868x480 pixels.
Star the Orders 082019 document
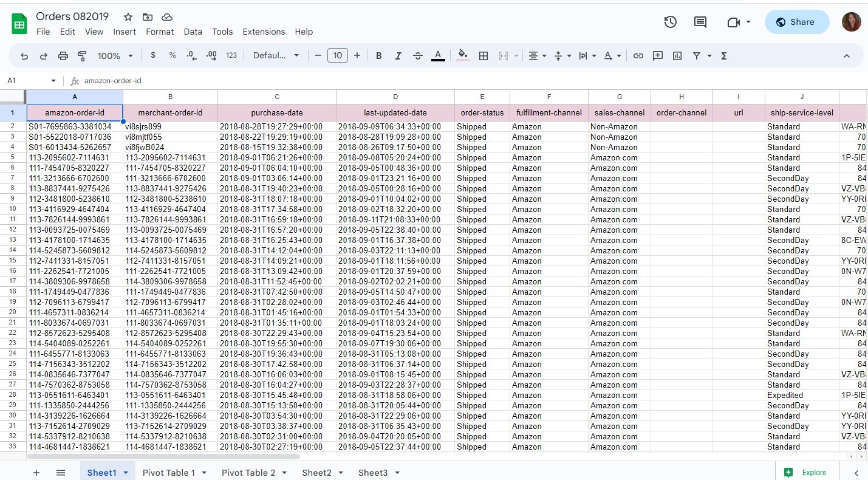pyautogui.click(x=128, y=17)
